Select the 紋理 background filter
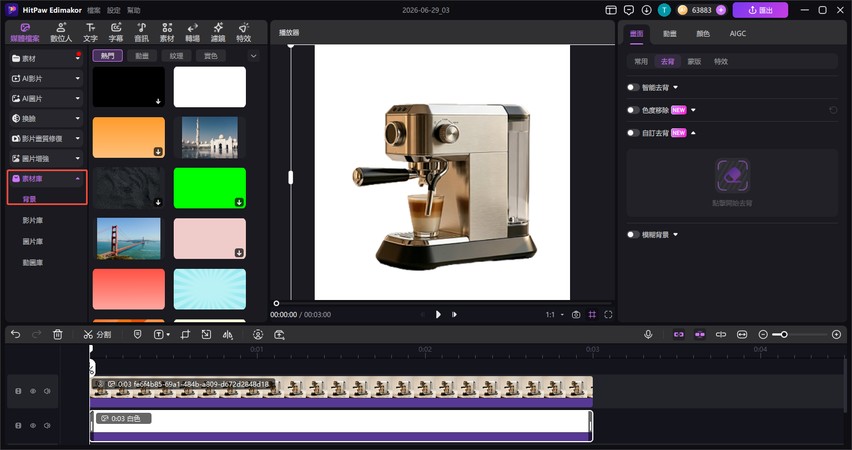This screenshot has width=852, height=450. tap(176, 55)
